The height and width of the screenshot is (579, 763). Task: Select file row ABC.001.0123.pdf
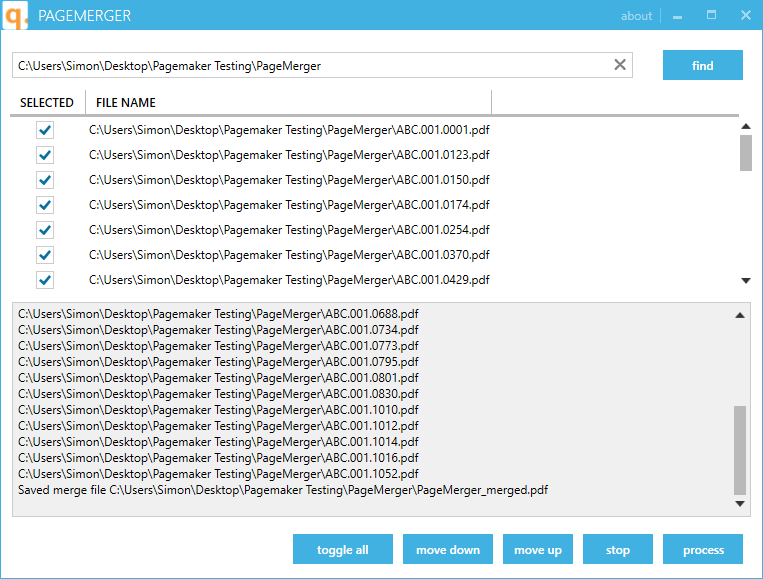pos(289,155)
